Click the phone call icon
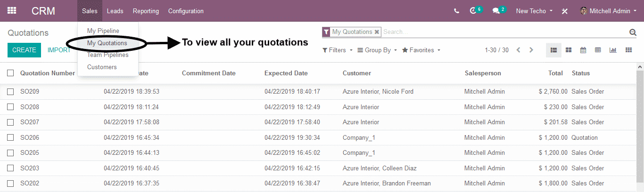 tap(456, 11)
